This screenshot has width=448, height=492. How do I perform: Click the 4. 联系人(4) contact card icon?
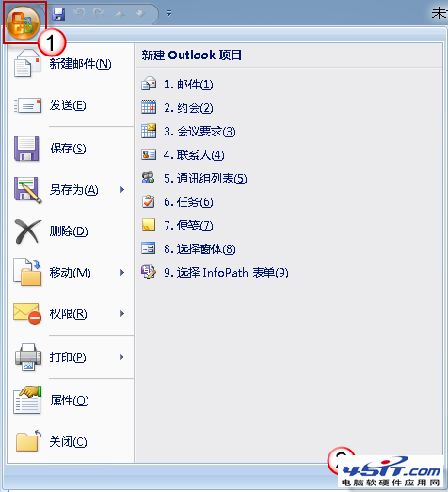pos(149,154)
